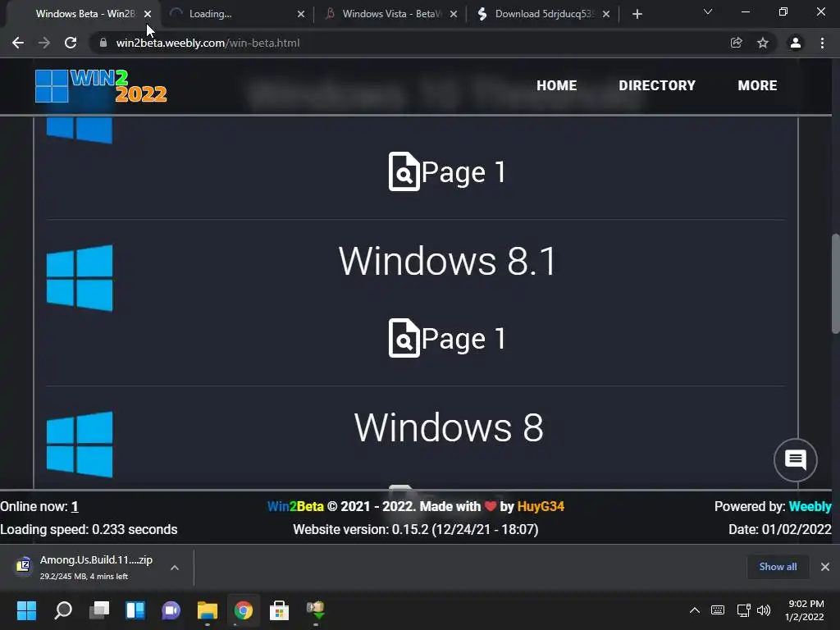Image resolution: width=840 pixels, height=630 pixels.
Task: Open the MORE nav menu
Action: click(757, 85)
